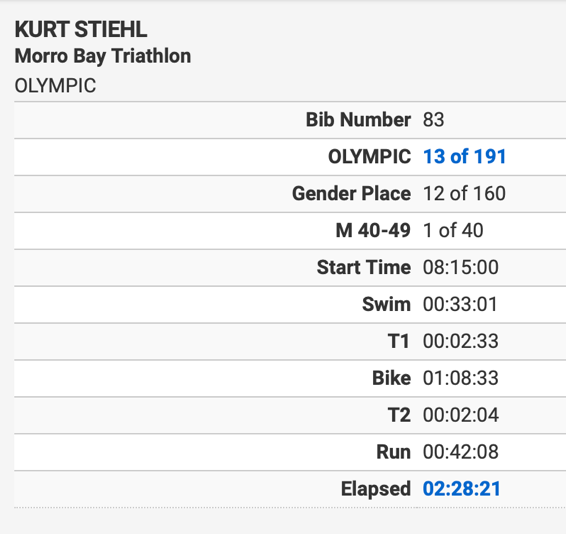Select the Run split 00:42:08
The image size is (566, 534).
click(x=461, y=452)
